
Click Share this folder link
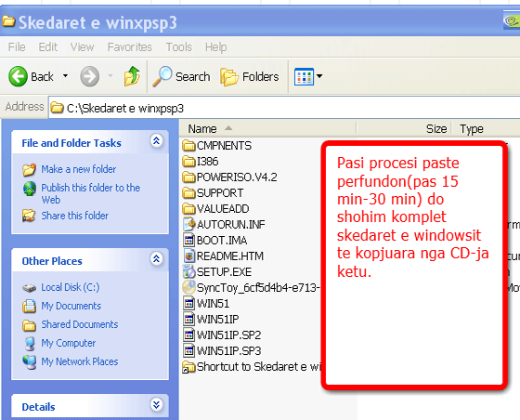click(x=74, y=216)
